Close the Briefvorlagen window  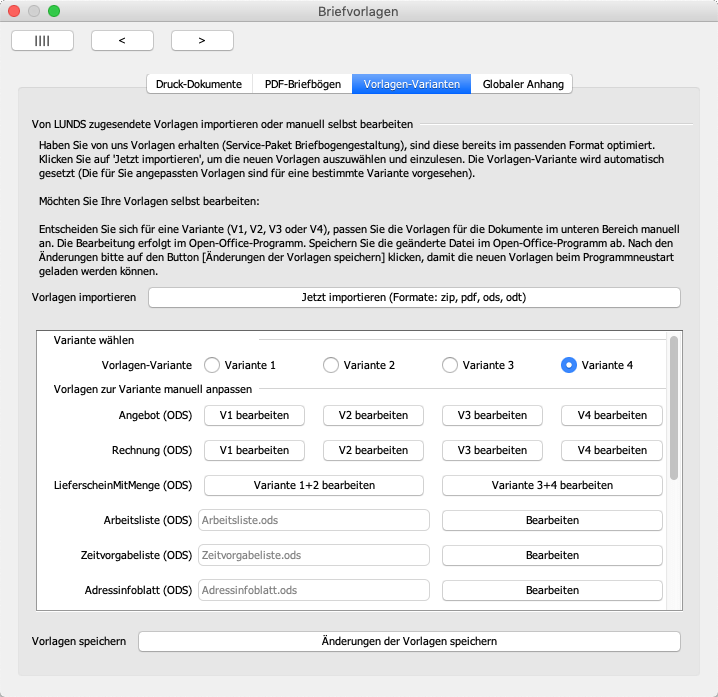tap(14, 11)
